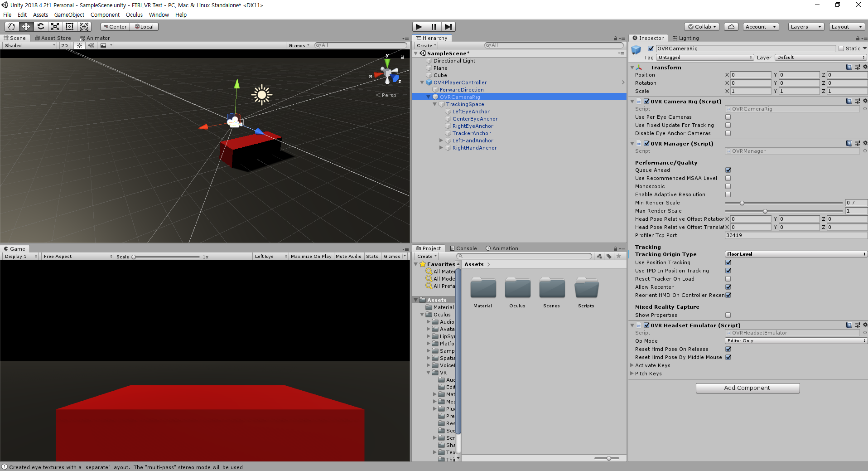Disable Queue Ahead checkbox
868x471 pixels.
pos(728,170)
